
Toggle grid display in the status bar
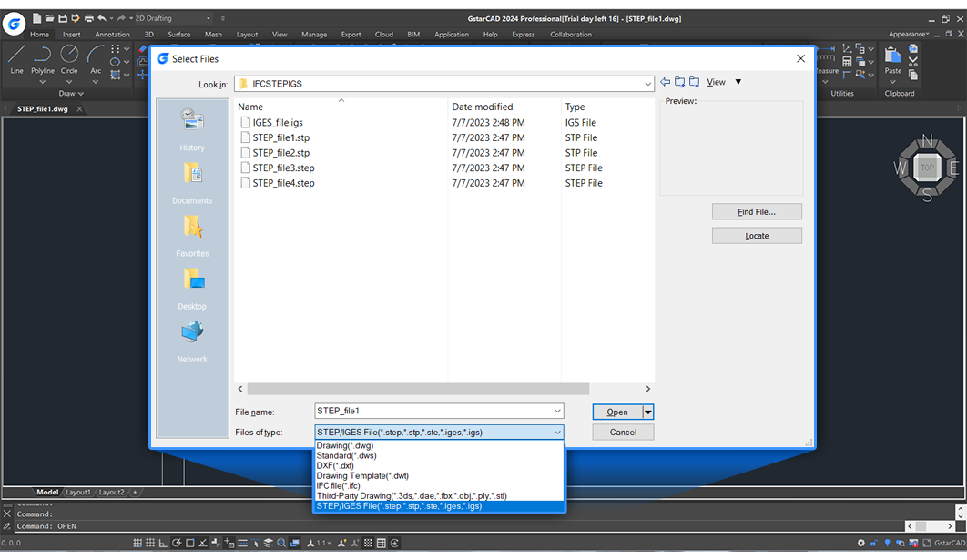tap(150, 542)
